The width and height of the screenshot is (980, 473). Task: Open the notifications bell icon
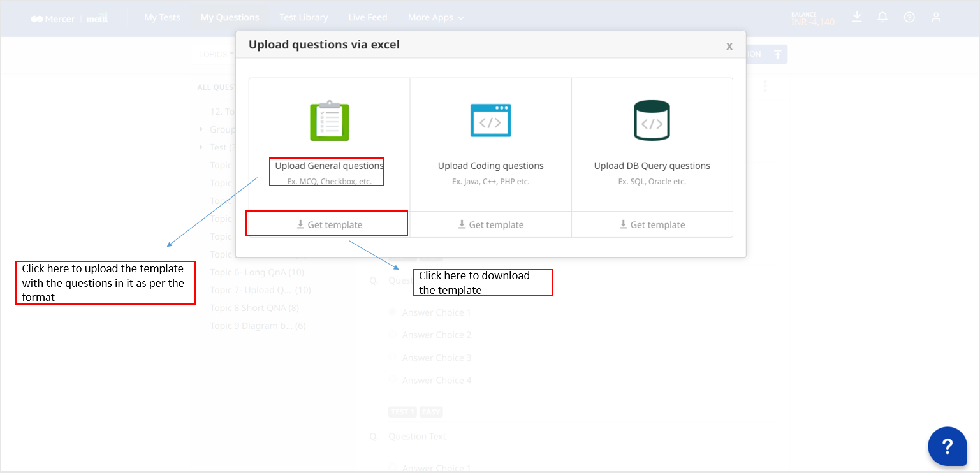[882, 17]
